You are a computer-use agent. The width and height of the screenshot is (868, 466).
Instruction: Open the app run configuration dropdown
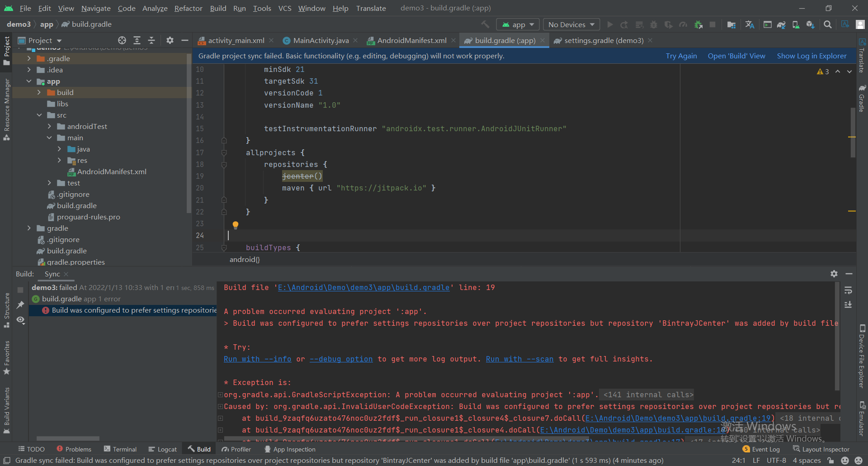(518, 24)
